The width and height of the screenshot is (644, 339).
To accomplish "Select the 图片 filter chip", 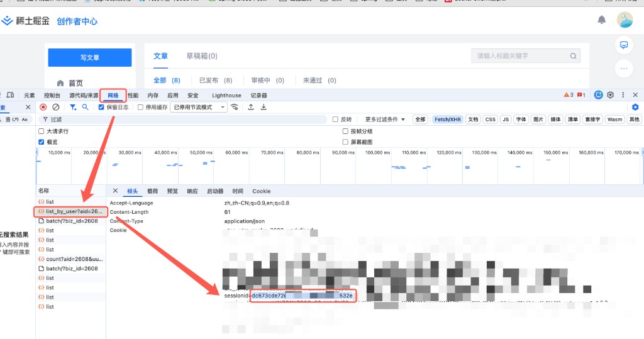I will click(538, 119).
